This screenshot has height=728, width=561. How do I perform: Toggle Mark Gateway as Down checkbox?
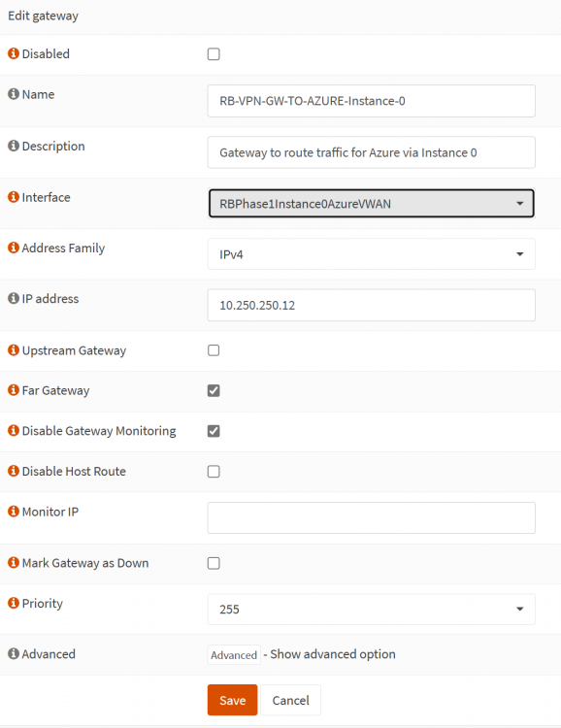point(214,563)
